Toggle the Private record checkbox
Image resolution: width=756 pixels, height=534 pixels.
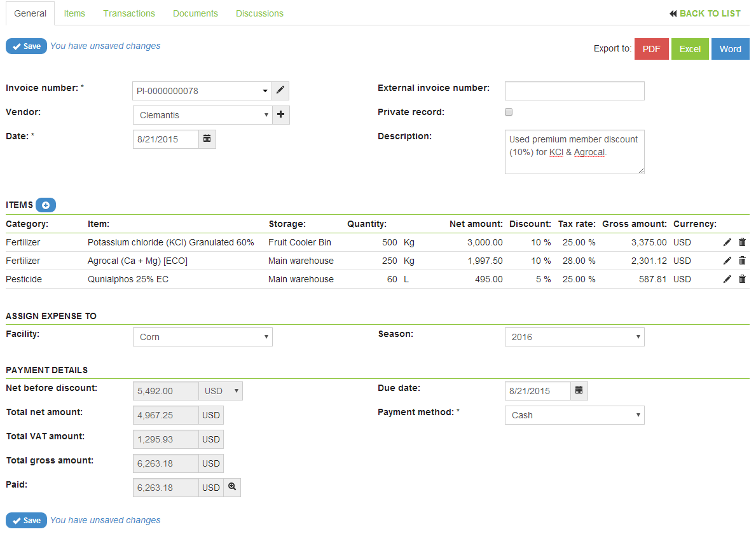509,113
